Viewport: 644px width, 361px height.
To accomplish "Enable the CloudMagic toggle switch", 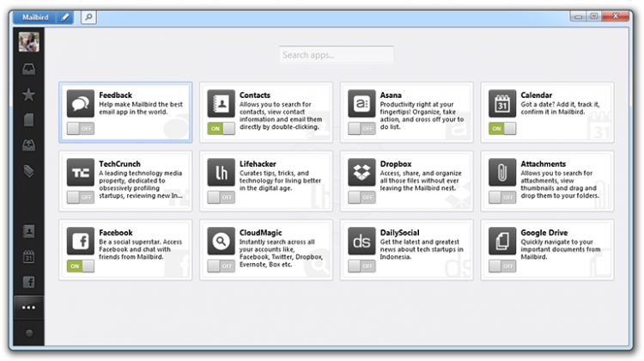I will pos(221,266).
